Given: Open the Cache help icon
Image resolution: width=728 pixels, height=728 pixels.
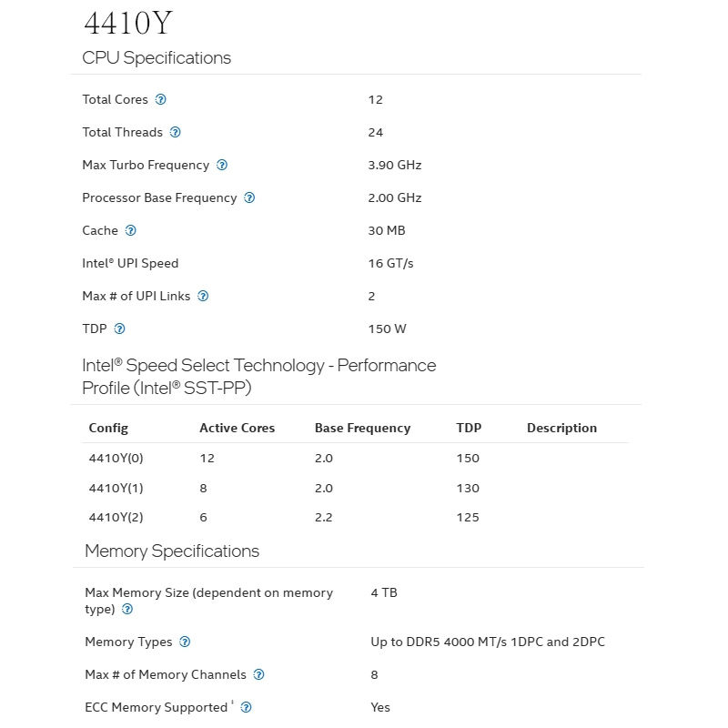Looking at the screenshot, I should [130, 230].
